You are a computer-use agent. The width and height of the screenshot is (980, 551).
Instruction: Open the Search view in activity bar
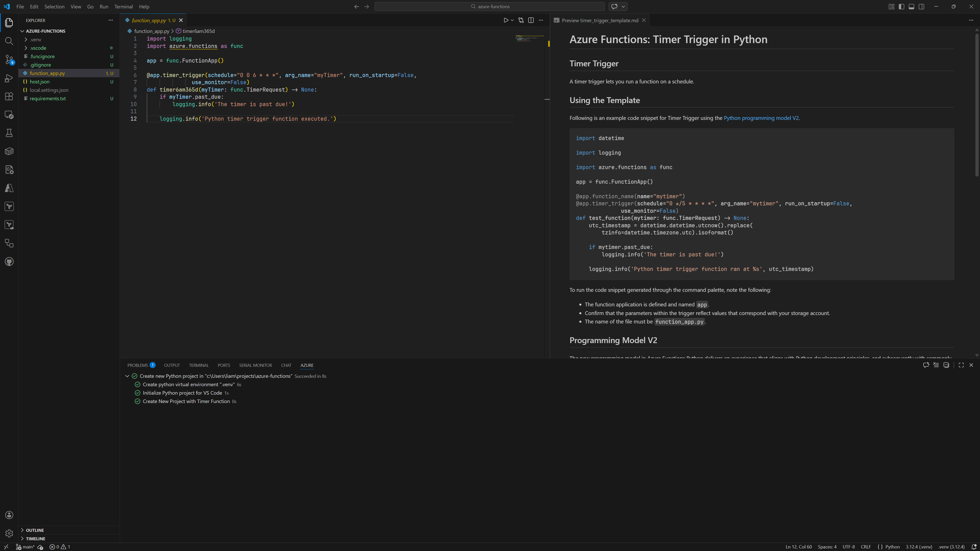(x=9, y=41)
